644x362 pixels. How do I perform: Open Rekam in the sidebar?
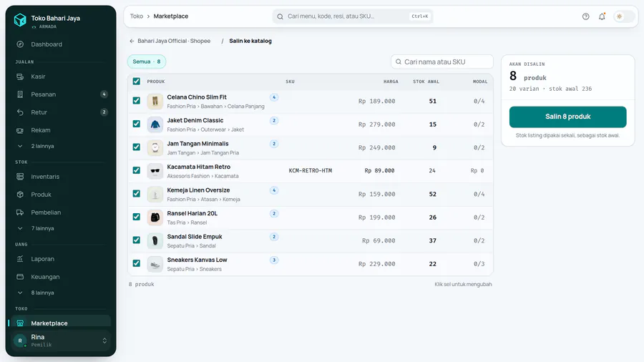pos(61,130)
